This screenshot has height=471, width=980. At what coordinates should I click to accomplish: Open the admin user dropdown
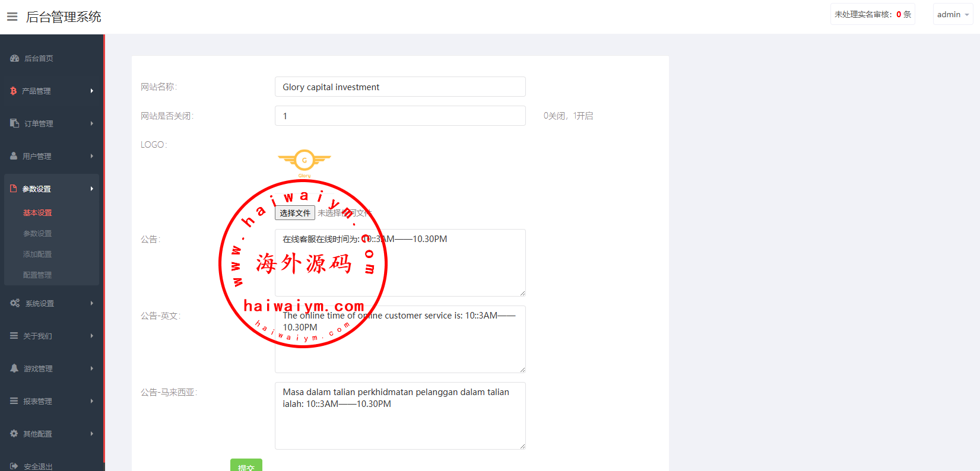coord(952,14)
